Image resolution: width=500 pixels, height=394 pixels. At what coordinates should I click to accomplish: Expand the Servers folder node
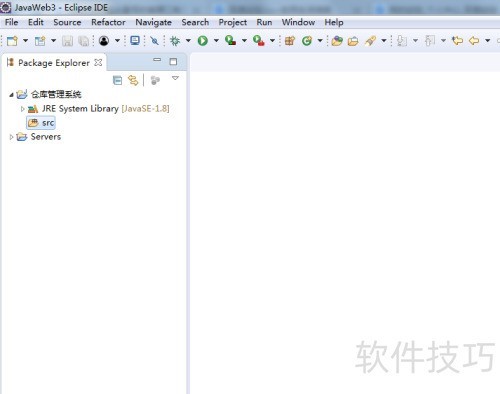coord(11,137)
